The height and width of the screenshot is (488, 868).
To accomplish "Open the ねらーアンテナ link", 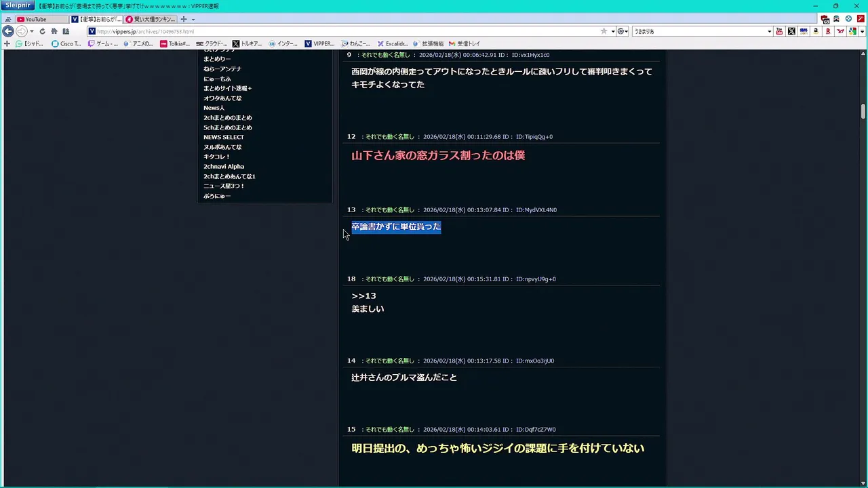I will pos(222,68).
